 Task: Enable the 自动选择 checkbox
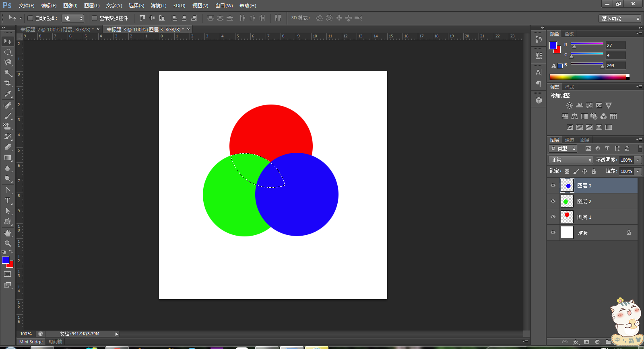pos(30,18)
